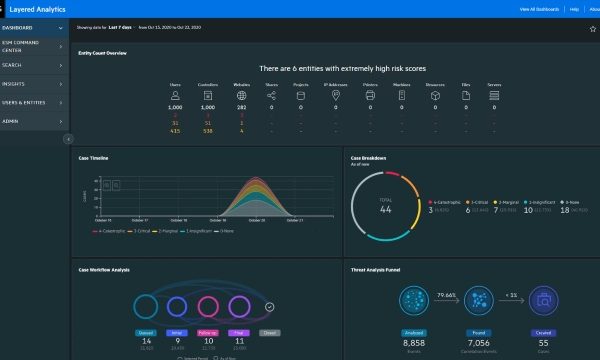Select the Servers stack icon

coord(494,95)
